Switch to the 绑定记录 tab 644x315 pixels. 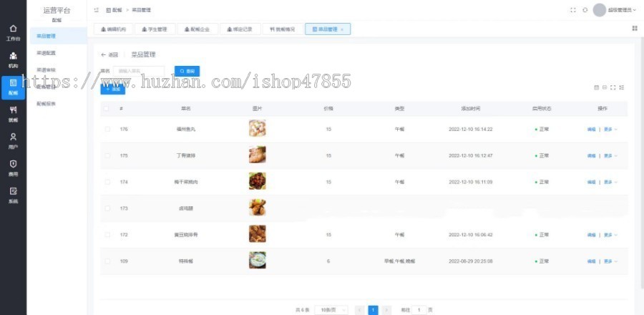tap(240, 29)
